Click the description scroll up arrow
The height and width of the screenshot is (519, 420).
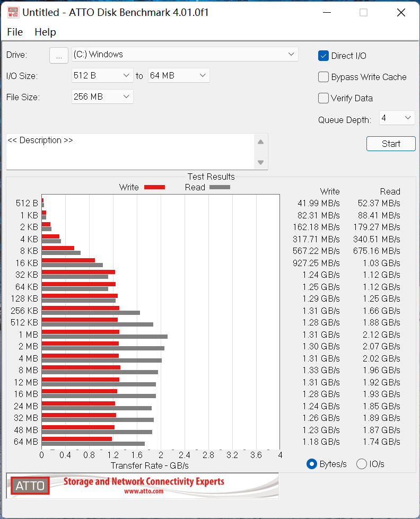(261, 142)
